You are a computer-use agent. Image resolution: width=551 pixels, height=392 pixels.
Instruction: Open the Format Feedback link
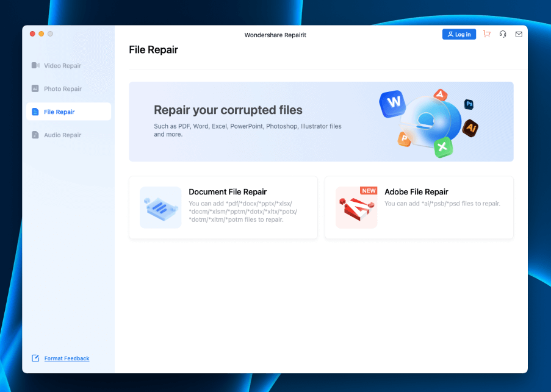(x=67, y=358)
